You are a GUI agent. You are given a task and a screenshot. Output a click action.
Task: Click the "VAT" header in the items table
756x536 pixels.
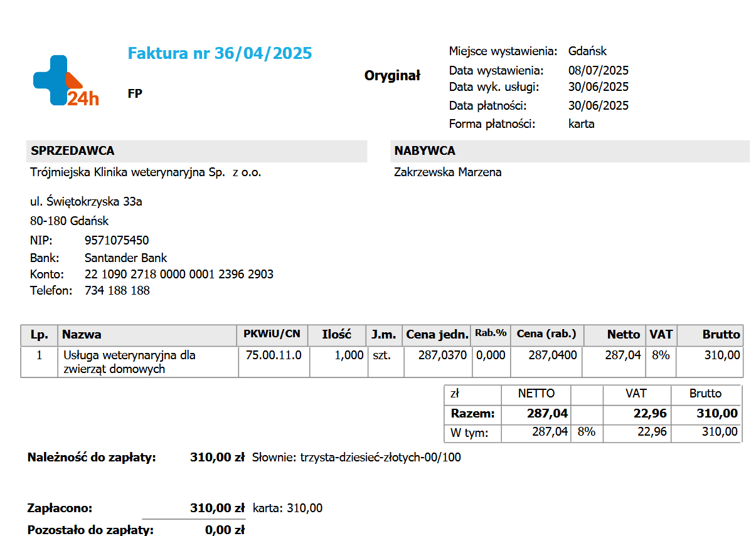coord(661,335)
